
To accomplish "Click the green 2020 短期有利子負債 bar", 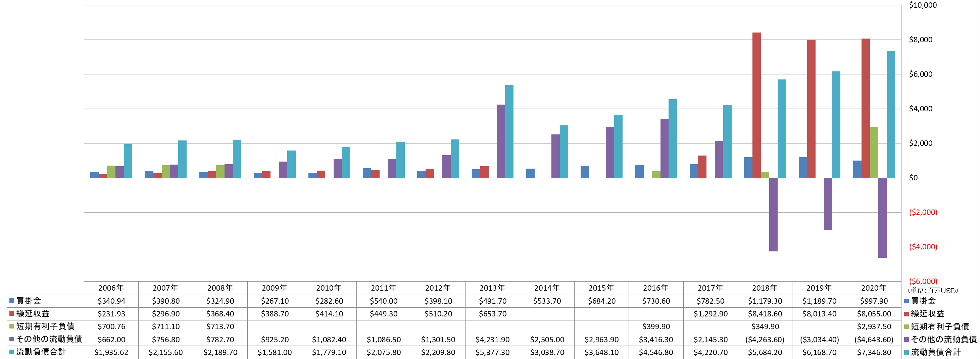I will tap(874, 152).
